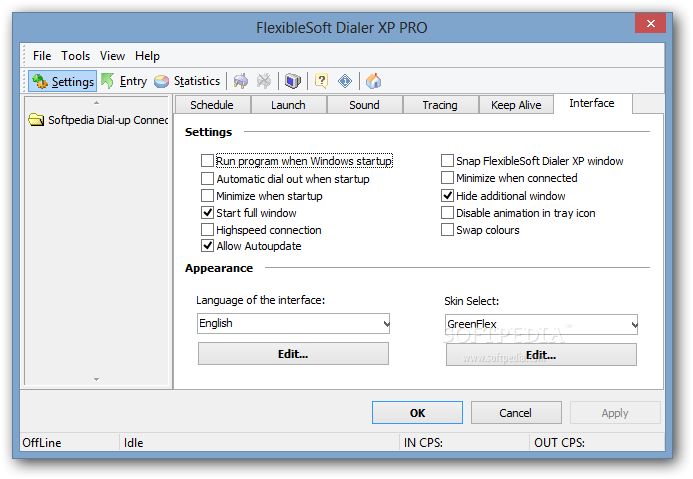Viewport: 693px width, 479px height.
Task: Switch to the Launch tab
Action: coord(288,105)
